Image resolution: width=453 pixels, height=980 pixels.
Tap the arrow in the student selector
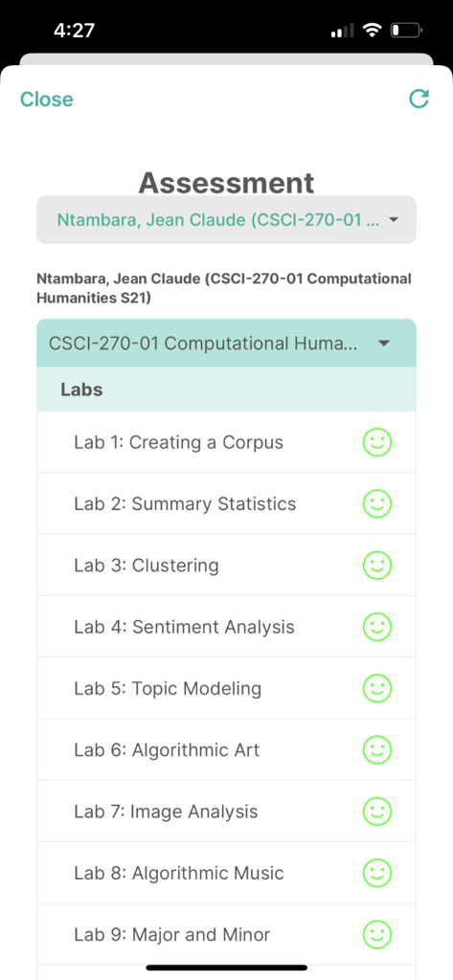[394, 220]
